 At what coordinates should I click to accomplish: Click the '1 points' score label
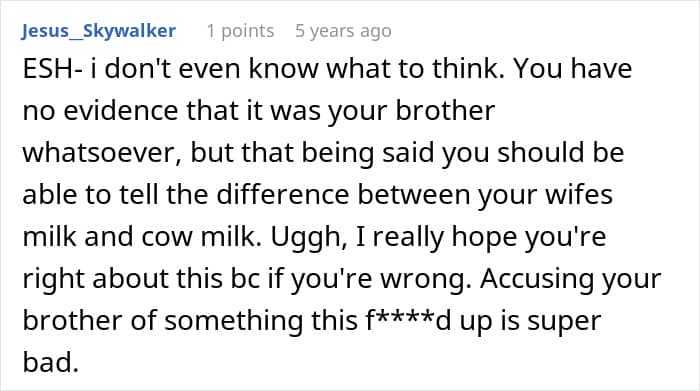point(240,31)
